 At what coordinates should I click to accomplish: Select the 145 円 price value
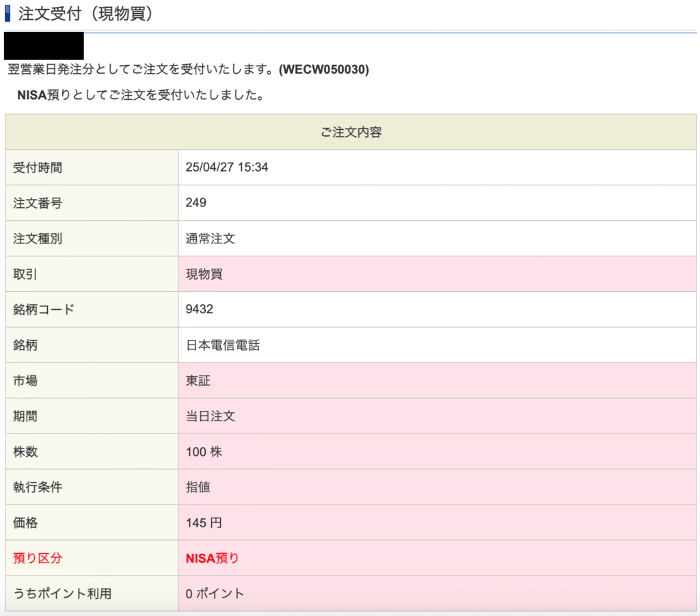[204, 523]
